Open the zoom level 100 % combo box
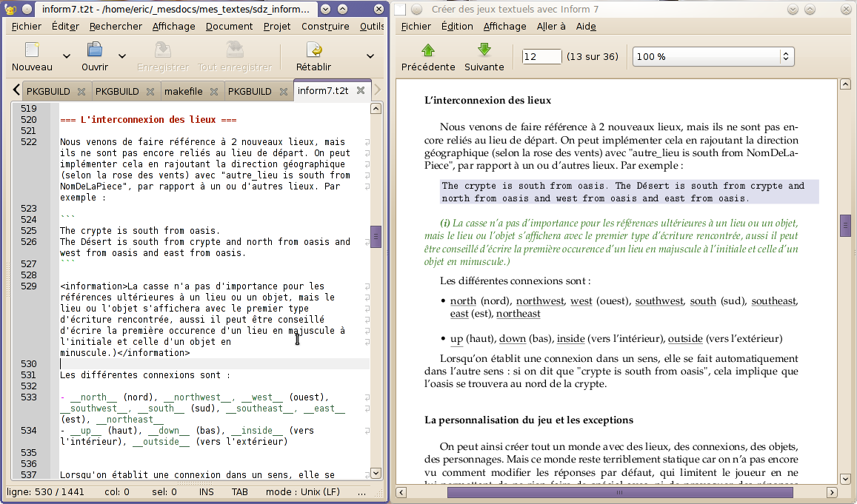 tap(713, 56)
